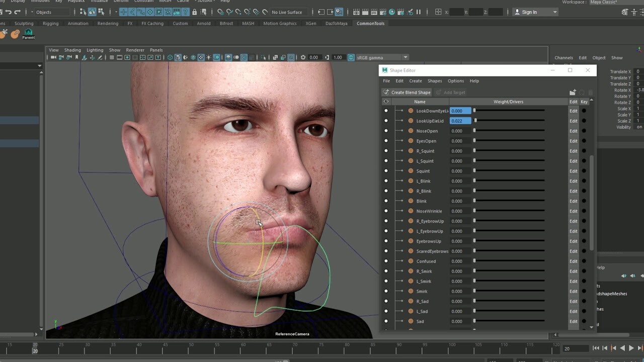Adjust the Squint weight slider

click(509, 171)
